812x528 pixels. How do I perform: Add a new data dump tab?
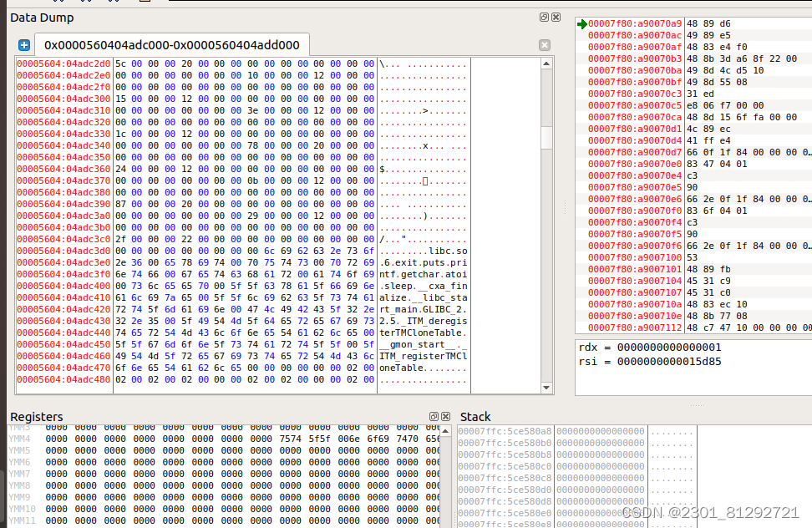tap(24, 45)
